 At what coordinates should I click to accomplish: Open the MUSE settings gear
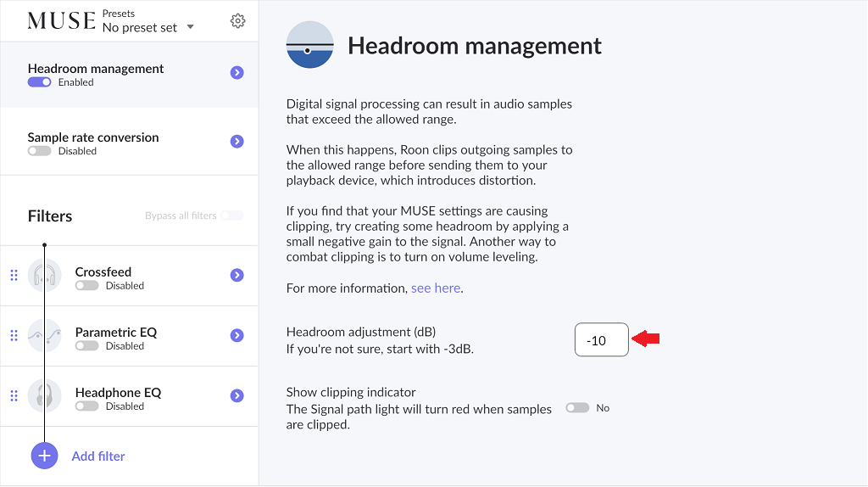point(237,21)
